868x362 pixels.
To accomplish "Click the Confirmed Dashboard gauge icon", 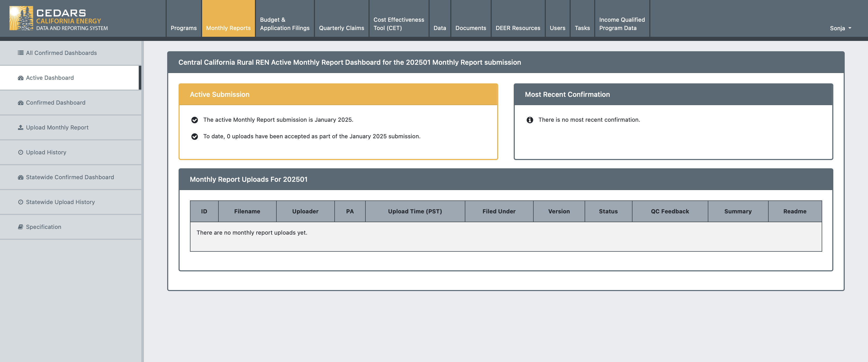I will pos(20,103).
